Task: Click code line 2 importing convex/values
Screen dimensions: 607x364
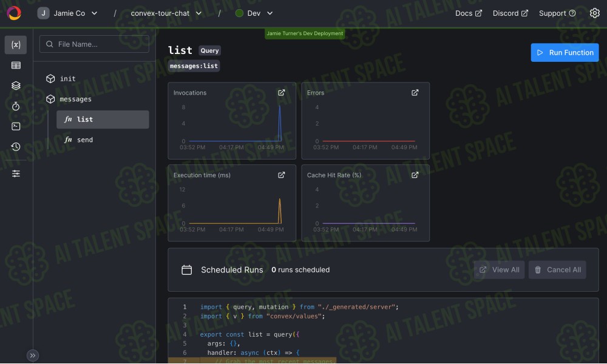Action: 262,317
